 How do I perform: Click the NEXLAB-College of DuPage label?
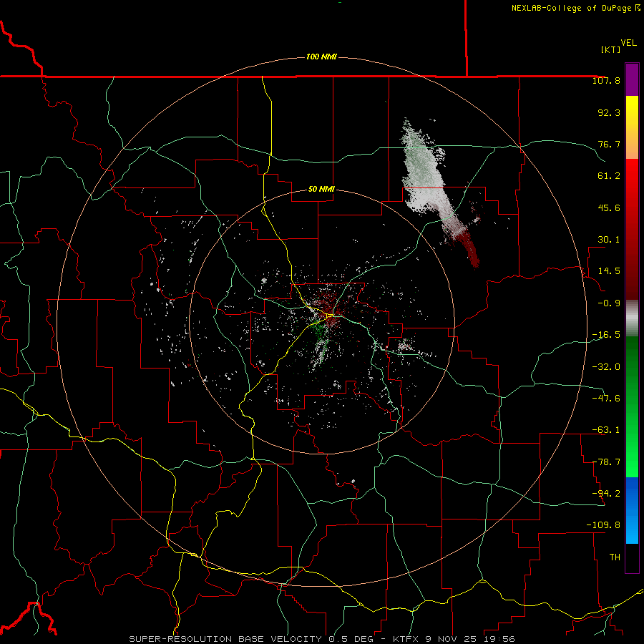click(575, 8)
